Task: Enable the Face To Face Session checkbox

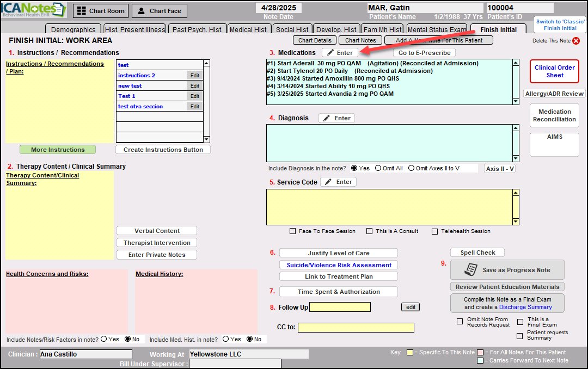Action: point(293,231)
